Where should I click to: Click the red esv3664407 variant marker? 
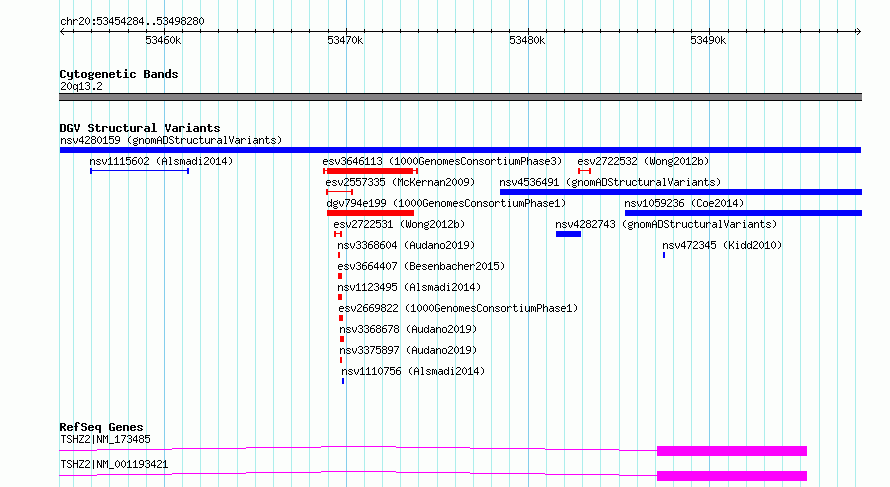340,276
